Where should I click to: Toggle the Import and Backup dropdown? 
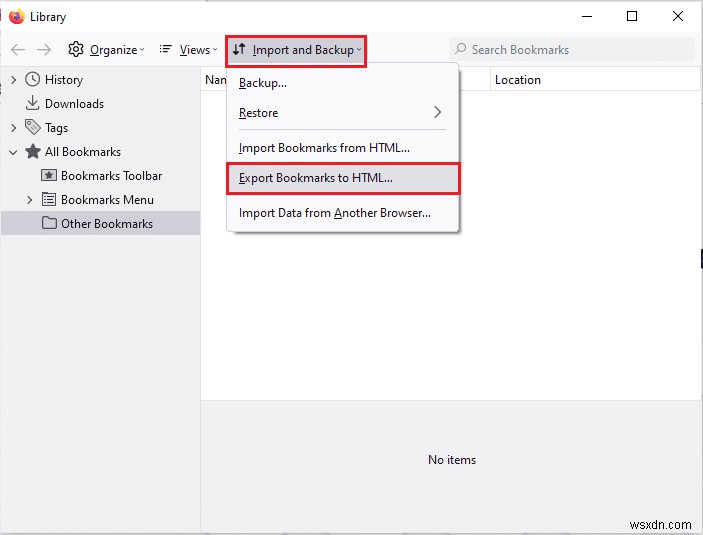point(296,50)
